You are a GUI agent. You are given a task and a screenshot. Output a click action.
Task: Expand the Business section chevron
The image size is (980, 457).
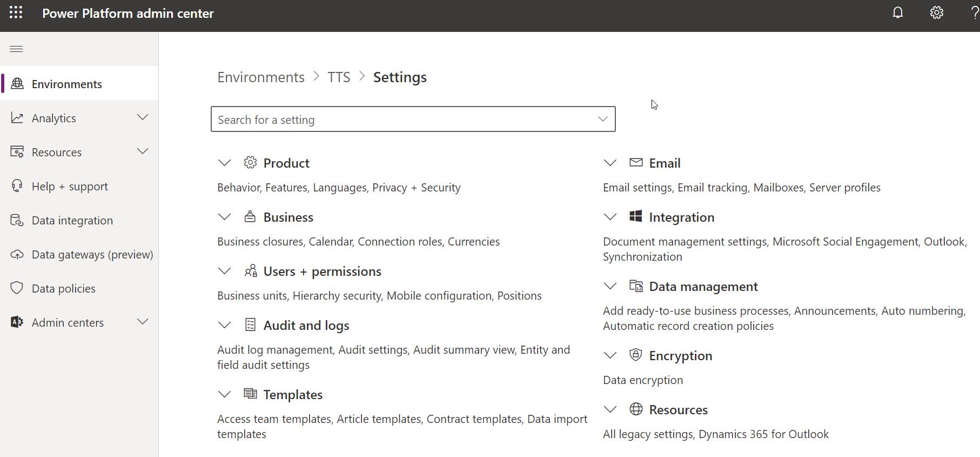[224, 217]
